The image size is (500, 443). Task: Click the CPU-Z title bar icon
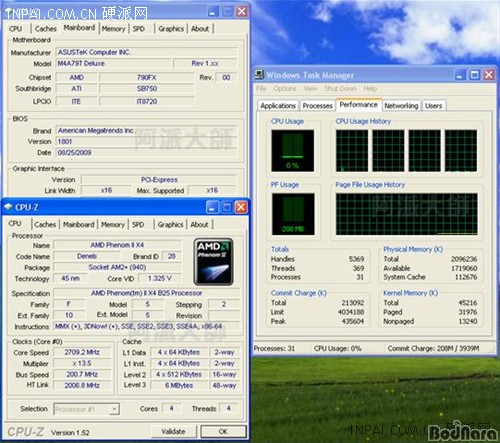(8, 207)
